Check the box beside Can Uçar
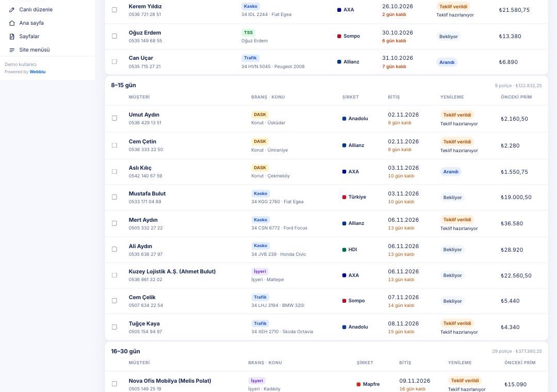The width and height of the screenshot is (557, 392). coord(114,62)
